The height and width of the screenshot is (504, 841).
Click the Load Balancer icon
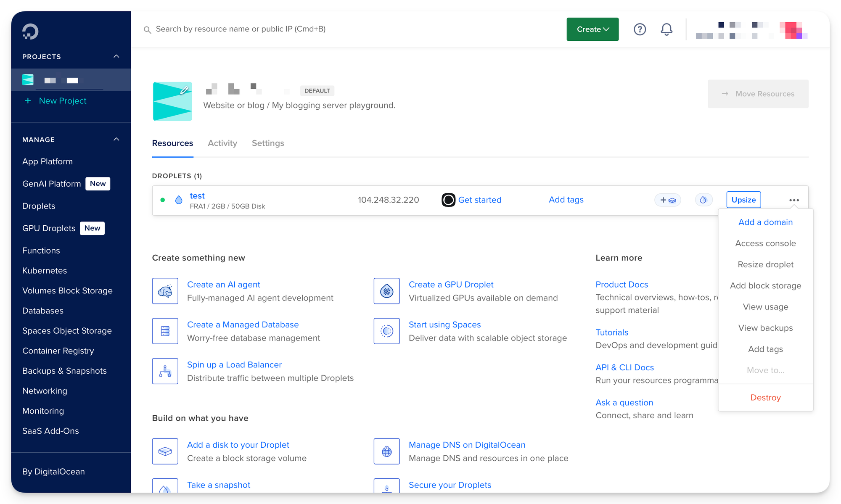(x=165, y=371)
